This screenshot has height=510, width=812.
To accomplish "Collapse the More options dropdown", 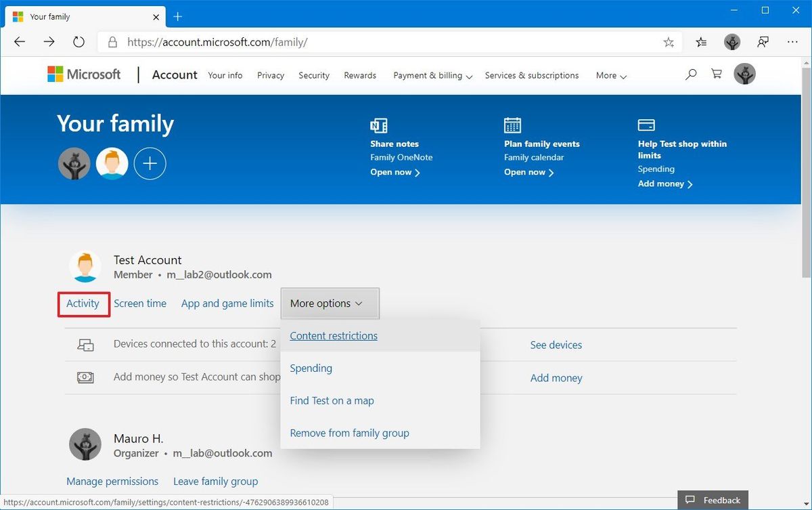I will coord(330,303).
